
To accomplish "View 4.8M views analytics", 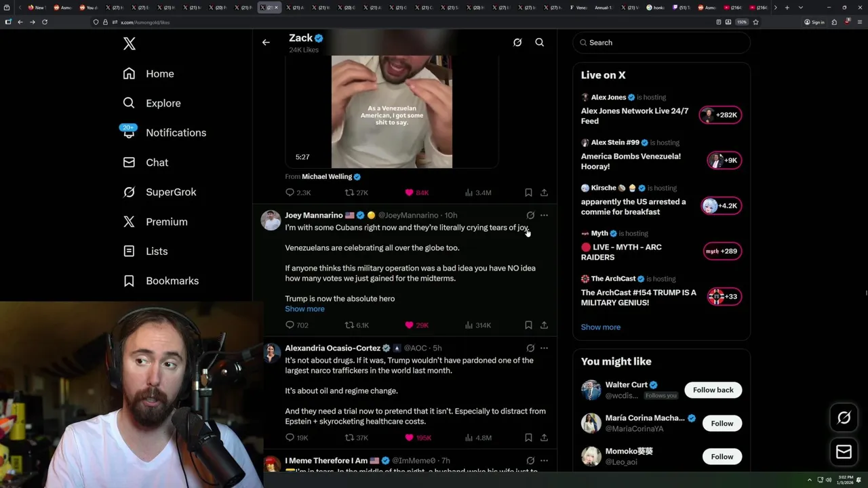I will tap(478, 438).
